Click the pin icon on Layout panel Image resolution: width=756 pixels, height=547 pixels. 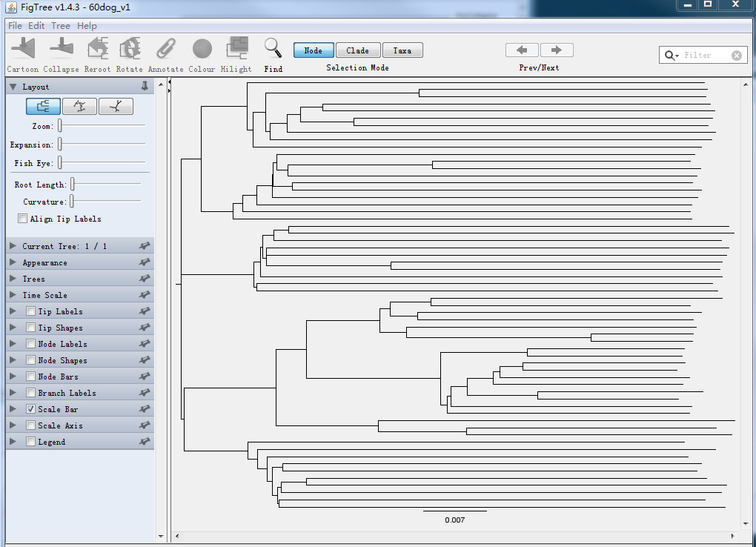[145, 86]
